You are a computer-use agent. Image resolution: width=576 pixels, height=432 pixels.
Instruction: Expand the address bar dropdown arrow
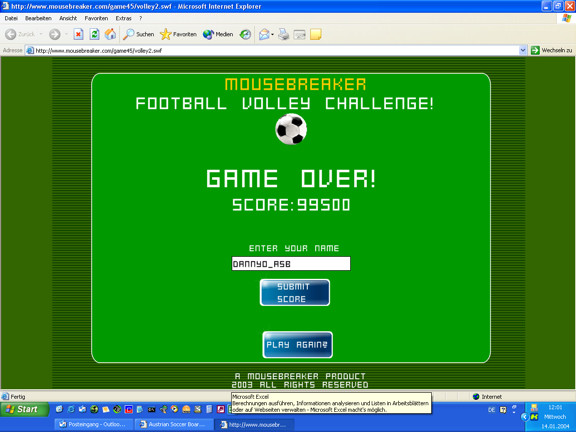[523, 50]
